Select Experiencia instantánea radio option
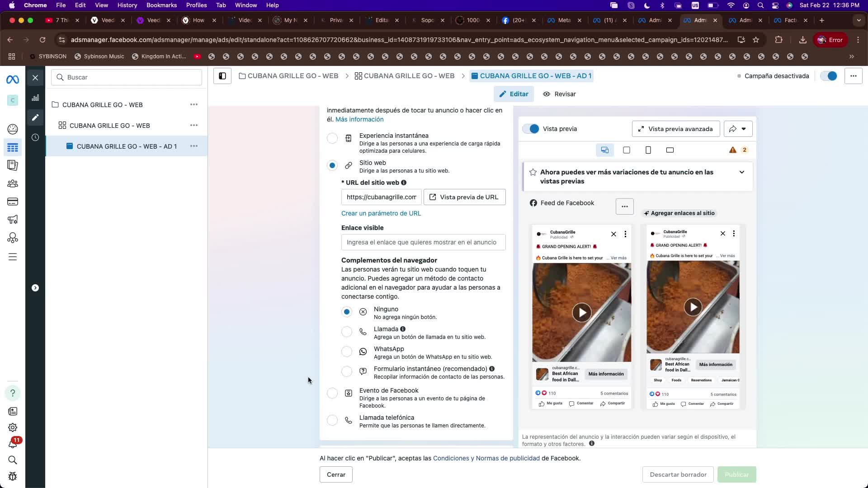 coord(332,138)
